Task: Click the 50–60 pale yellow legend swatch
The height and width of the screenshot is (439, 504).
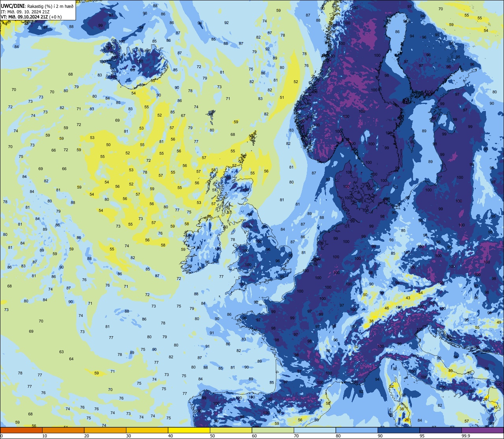Action: click(x=231, y=430)
